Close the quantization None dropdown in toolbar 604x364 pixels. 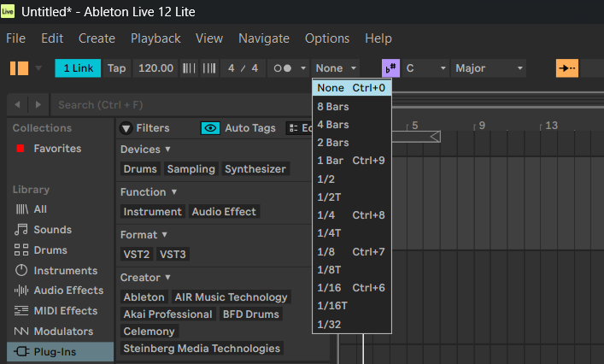335,68
